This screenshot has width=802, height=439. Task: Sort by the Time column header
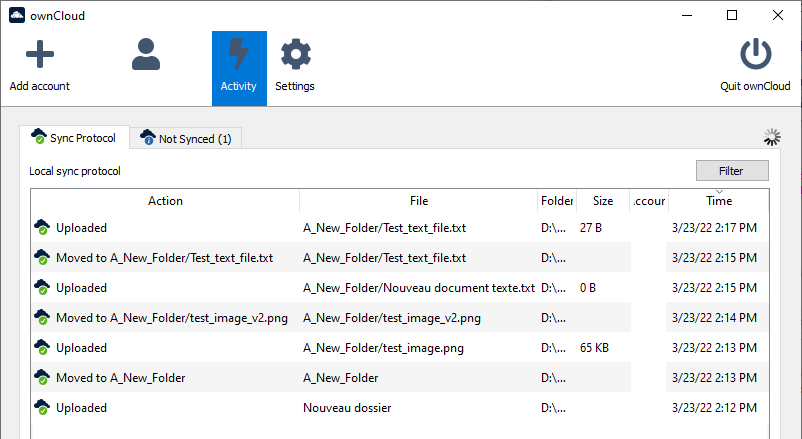click(719, 201)
